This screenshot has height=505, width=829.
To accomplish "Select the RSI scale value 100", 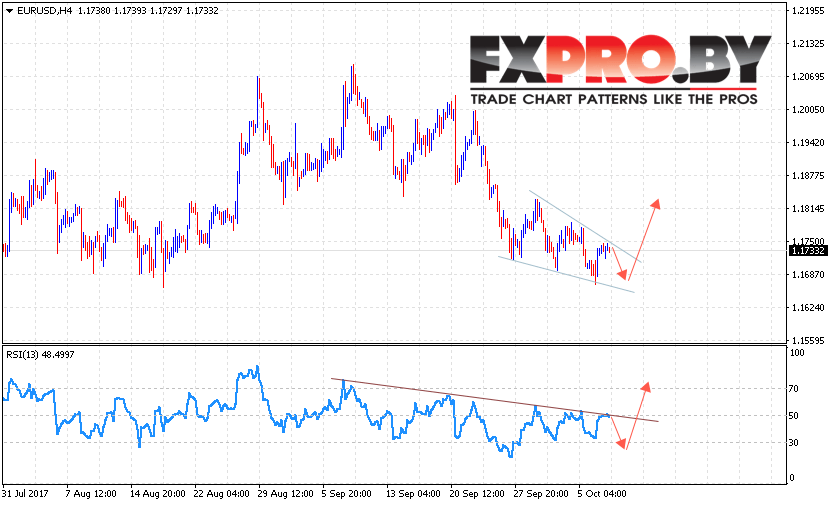I will coord(797,353).
